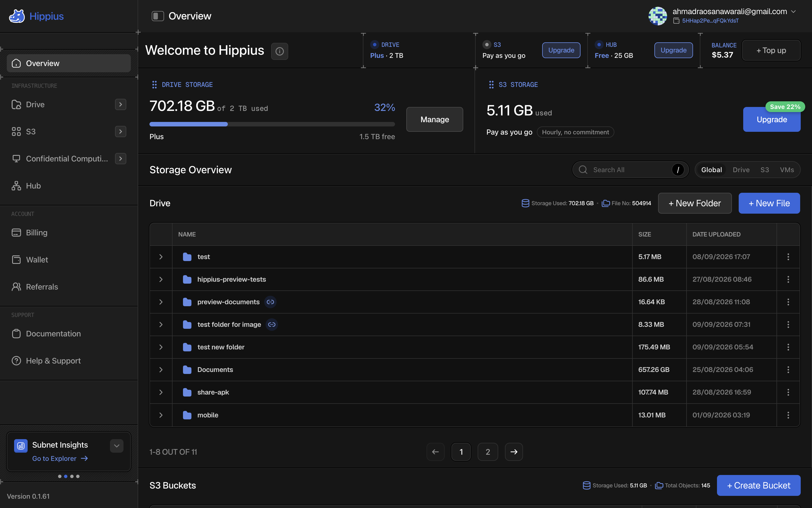Click the user avatar image
Screen dimensions: 812x508
coord(658,16)
